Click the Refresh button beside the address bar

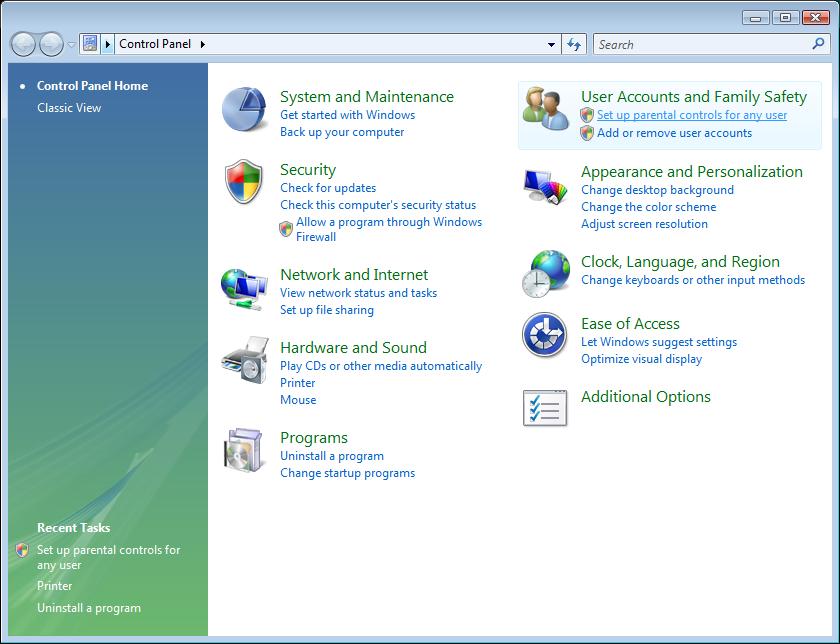click(574, 44)
